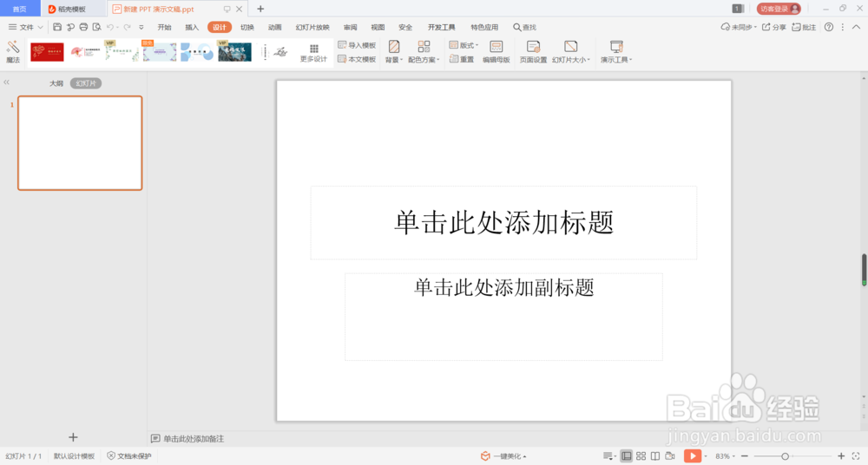
Task: Select slide 1 thumbnail
Action: (x=80, y=143)
